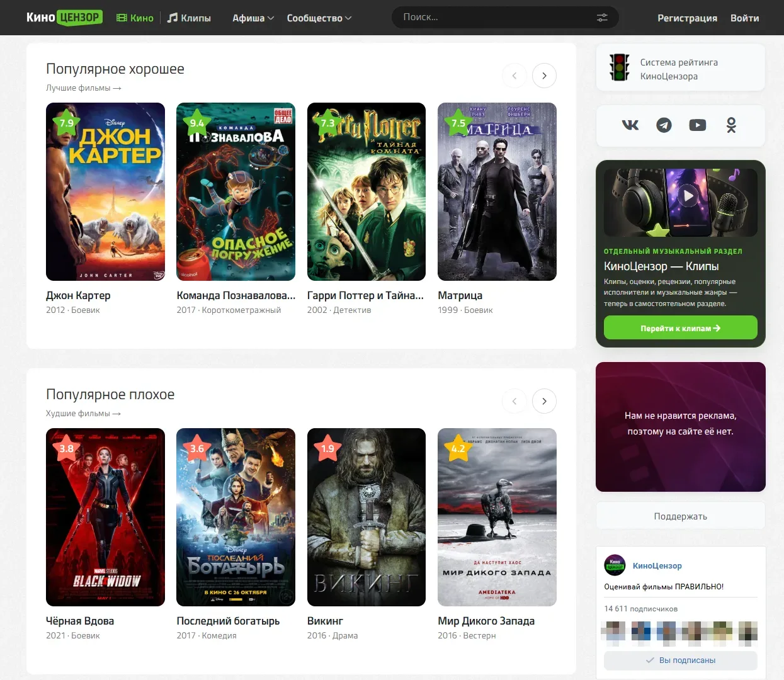Show previous films in Популярное хорошее
The height and width of the screenshot is (680, 784).
pos(514,76)
